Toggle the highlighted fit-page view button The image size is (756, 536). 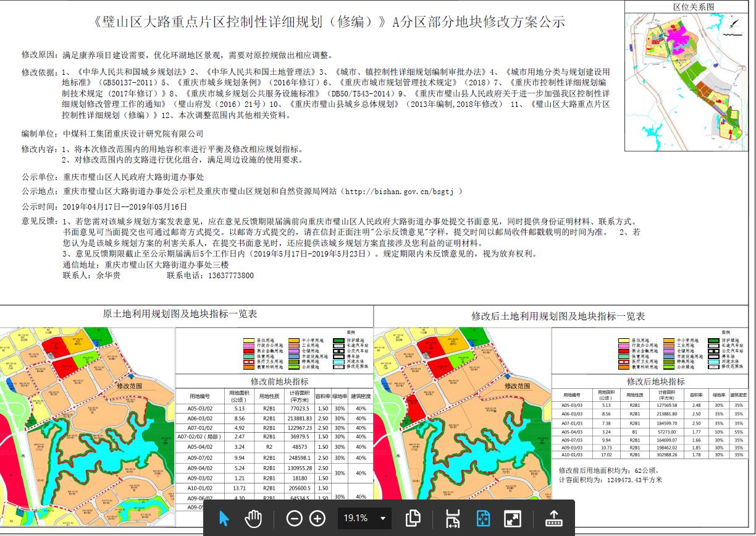(483, 518)
